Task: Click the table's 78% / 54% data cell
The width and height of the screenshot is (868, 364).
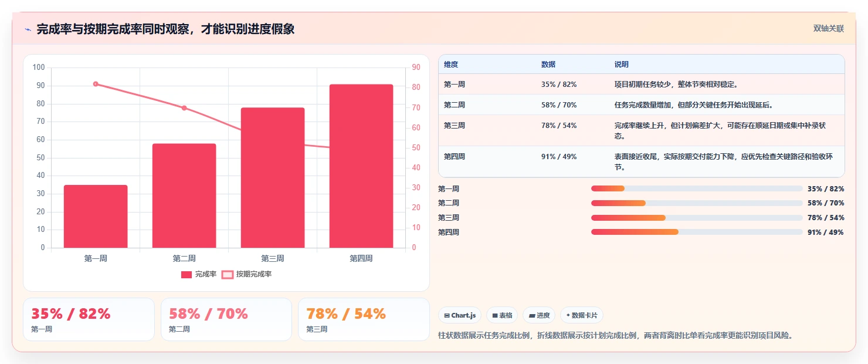Action: click(x=559, y=126)
